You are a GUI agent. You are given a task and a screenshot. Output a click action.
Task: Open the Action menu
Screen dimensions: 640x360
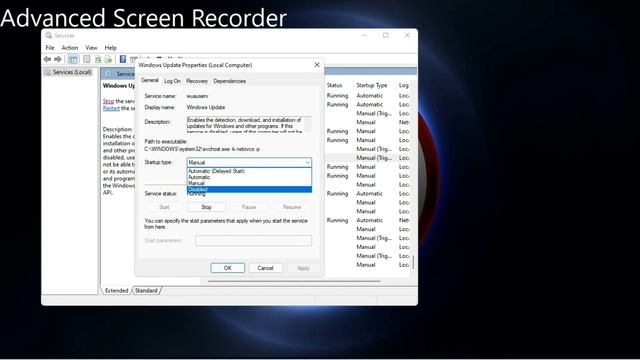click(70, 48)
